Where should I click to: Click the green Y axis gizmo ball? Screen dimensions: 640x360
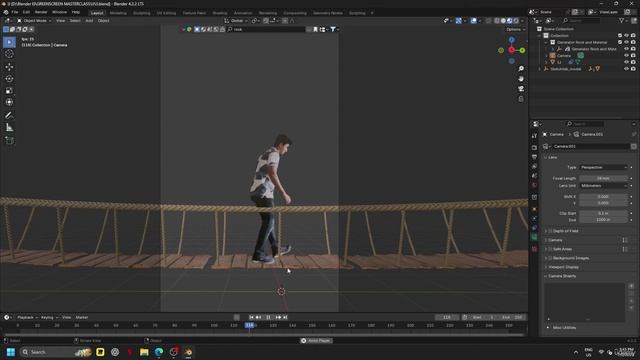pyautogui.click(x=522, y=50)
